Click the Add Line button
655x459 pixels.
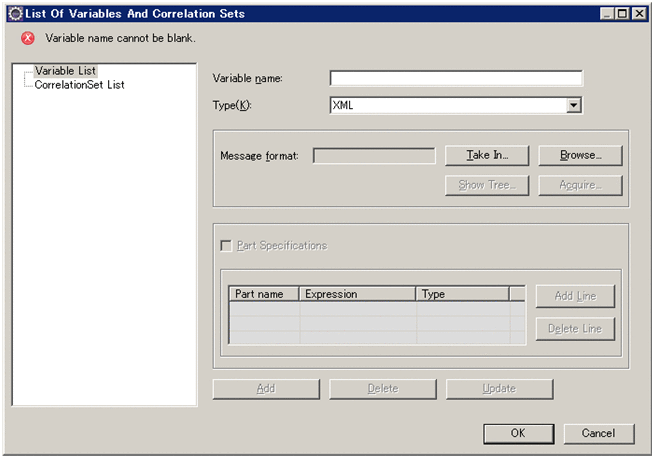(575, 297)
